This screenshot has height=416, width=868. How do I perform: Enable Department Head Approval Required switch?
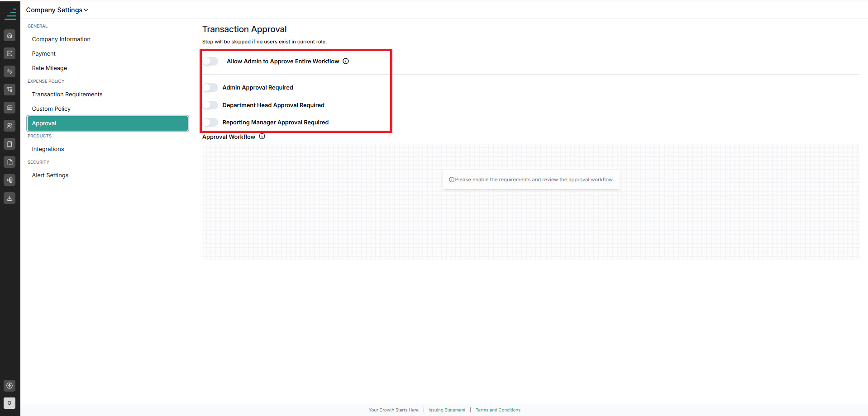(210, 105)
